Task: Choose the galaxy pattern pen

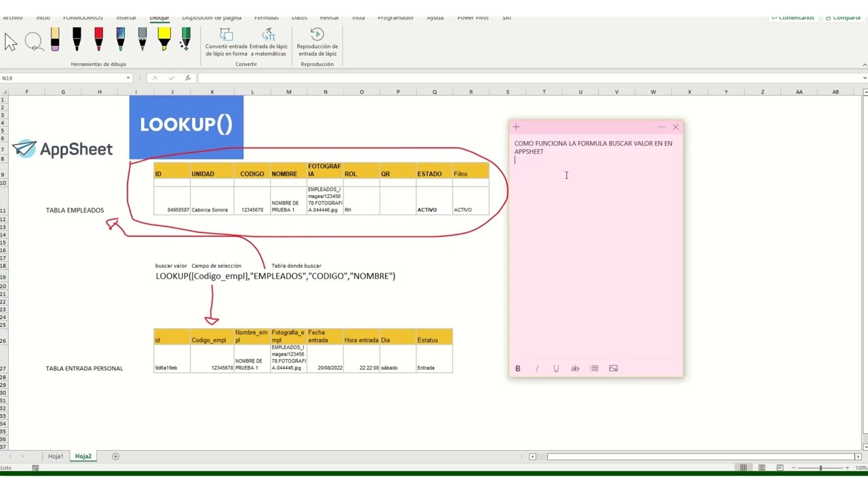Action: coord(120,39)
